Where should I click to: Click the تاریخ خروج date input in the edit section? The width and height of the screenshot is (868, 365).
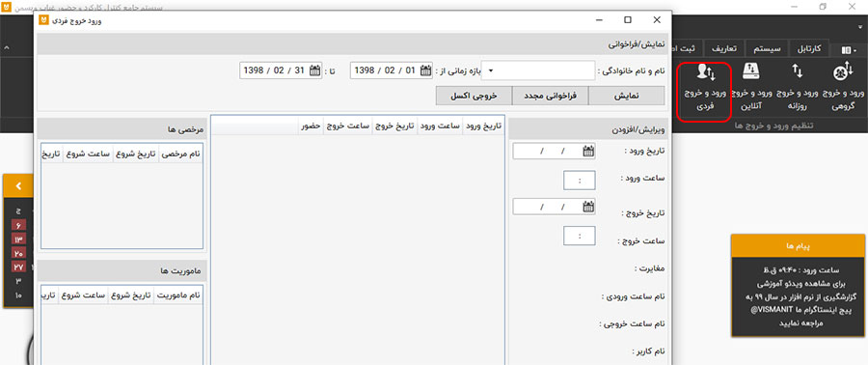tap(555, 207)
